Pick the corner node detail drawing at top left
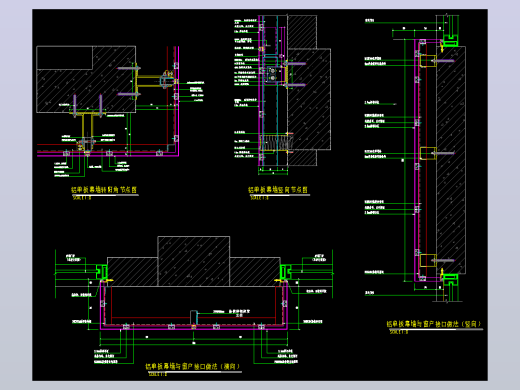520x390 pixels. [x=120, y=112]
